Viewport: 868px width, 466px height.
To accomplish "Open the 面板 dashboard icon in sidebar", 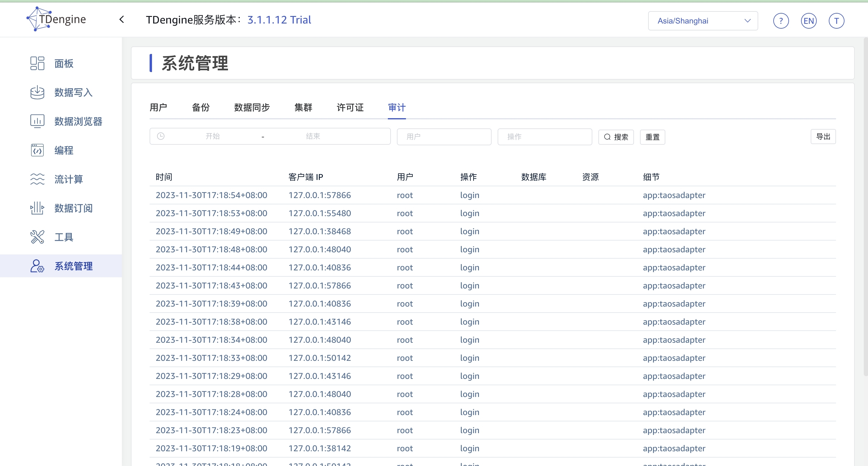I will click(37, 63).
